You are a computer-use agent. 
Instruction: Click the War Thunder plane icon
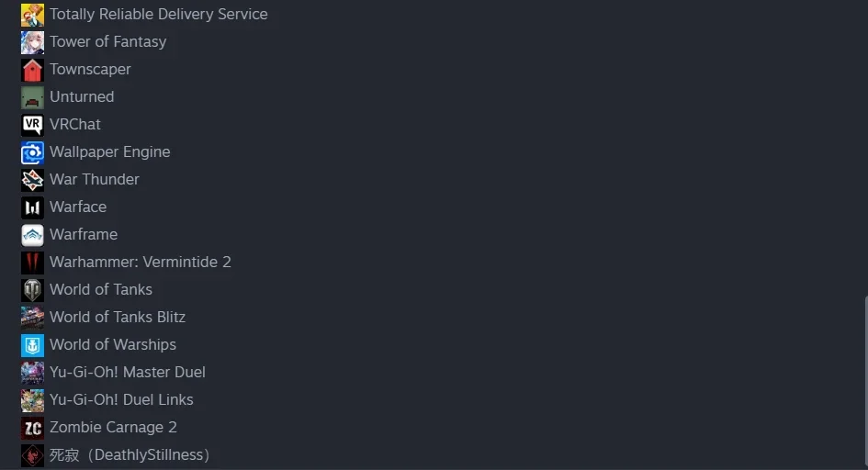pos(32,180)
